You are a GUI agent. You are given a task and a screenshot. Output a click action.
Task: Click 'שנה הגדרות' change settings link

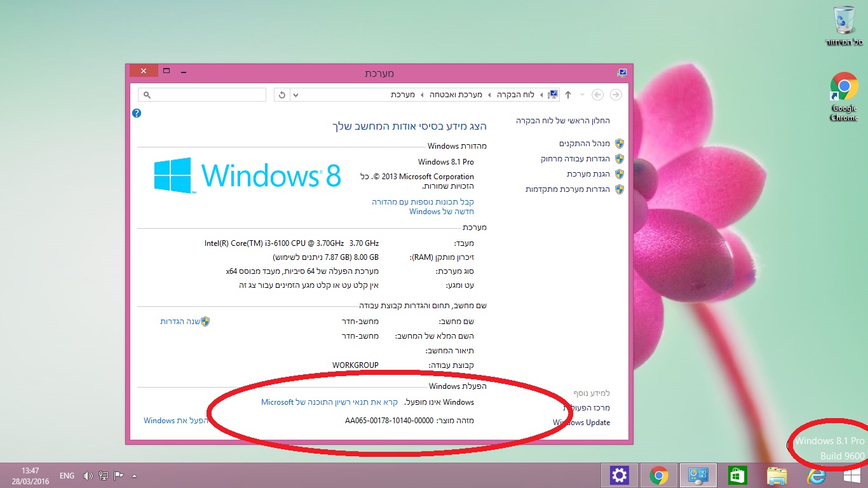[180, 322]
